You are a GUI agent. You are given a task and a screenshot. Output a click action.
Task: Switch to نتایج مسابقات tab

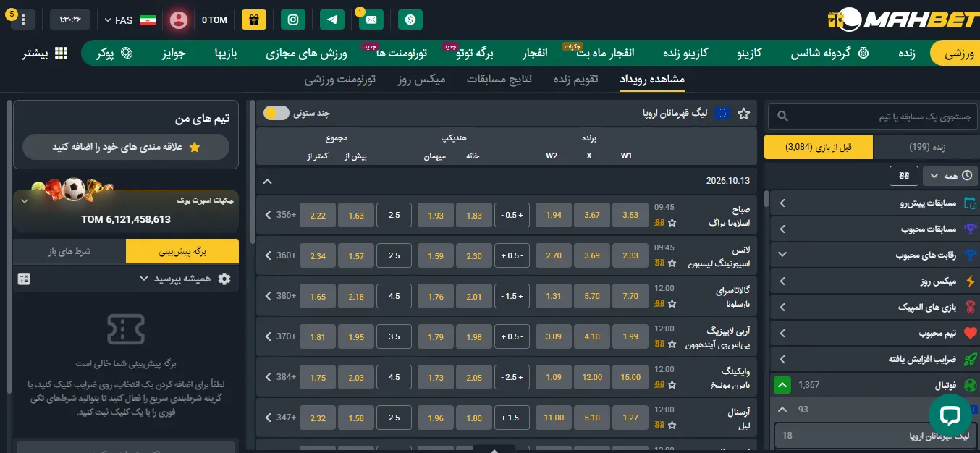(499, 79)
